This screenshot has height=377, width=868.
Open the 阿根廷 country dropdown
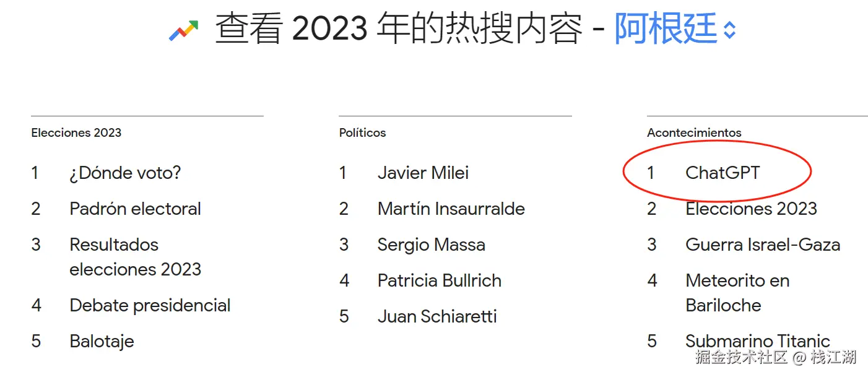coord(666,29)
